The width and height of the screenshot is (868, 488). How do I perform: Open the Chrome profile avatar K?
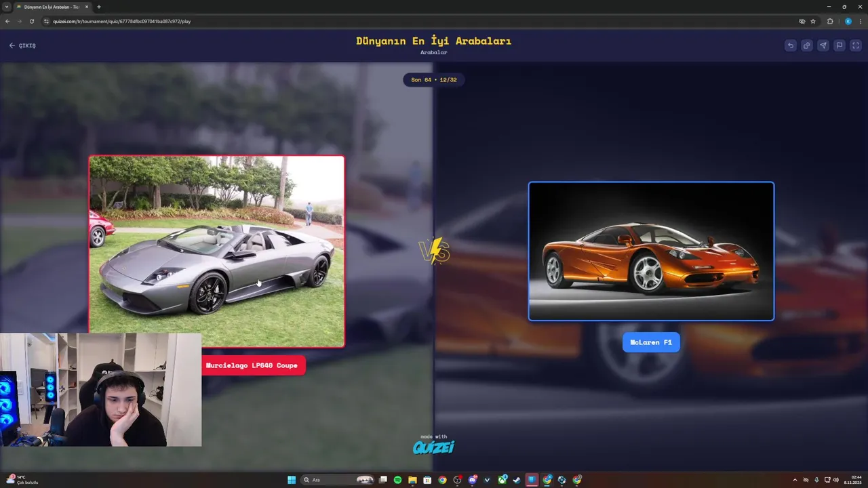[x=848, y=21]
